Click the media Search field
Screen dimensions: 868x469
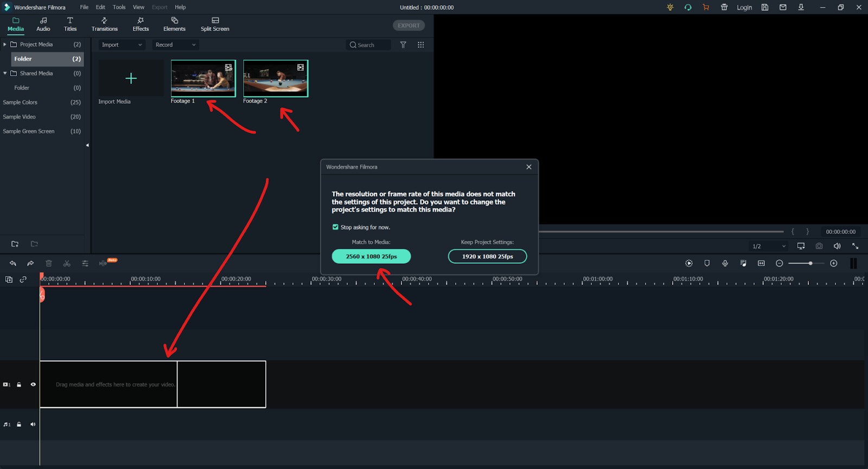(368, 45)
